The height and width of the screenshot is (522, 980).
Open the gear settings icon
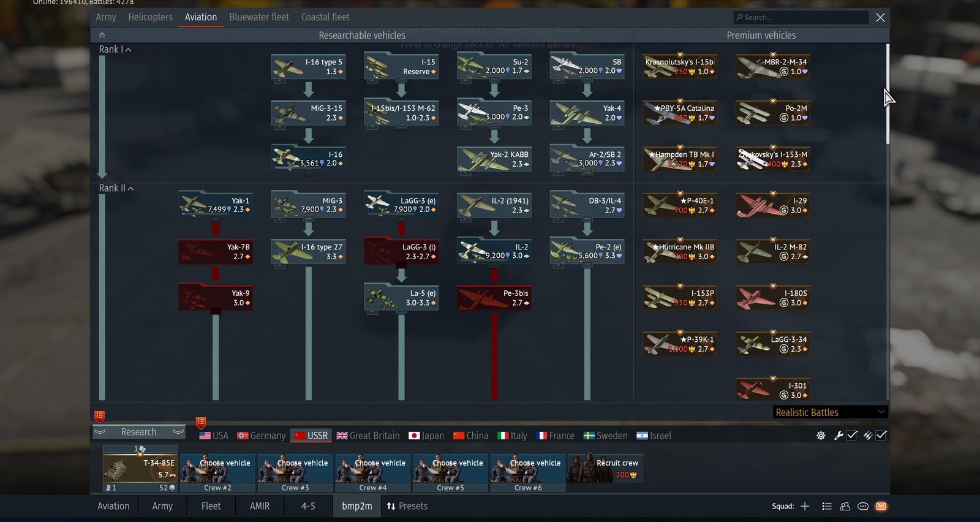pos(821,436)
